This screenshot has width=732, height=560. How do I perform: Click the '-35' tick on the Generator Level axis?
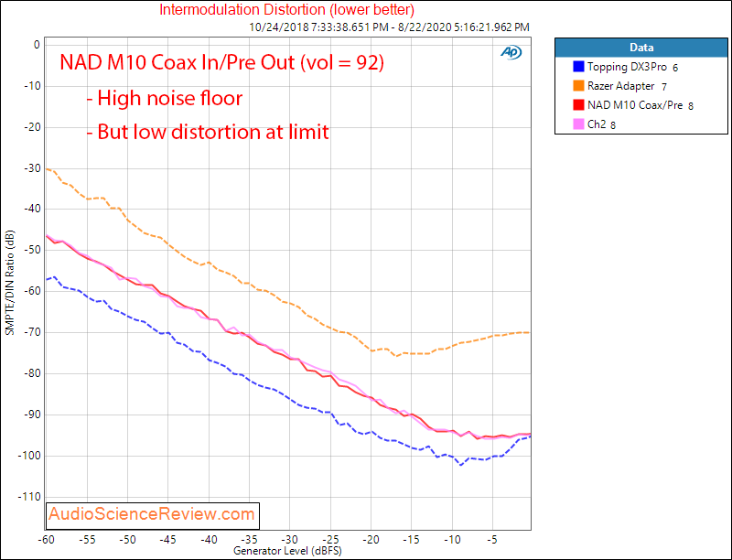point(249,540)
